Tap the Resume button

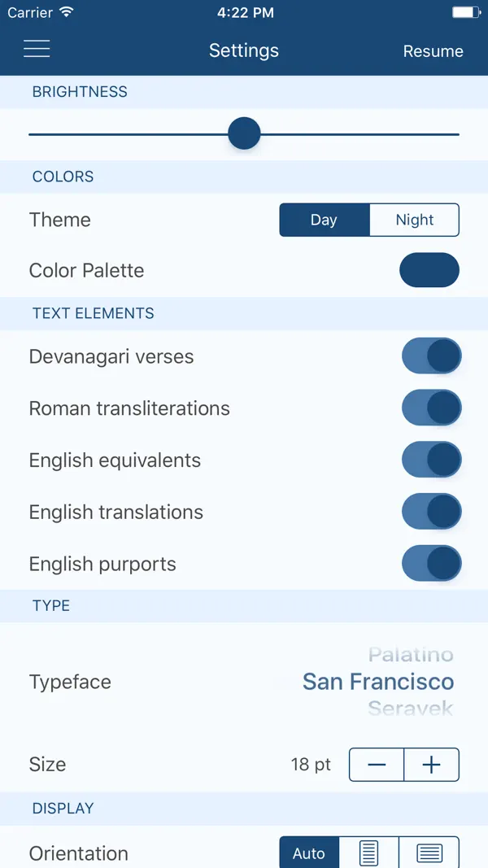pos(434,51)
